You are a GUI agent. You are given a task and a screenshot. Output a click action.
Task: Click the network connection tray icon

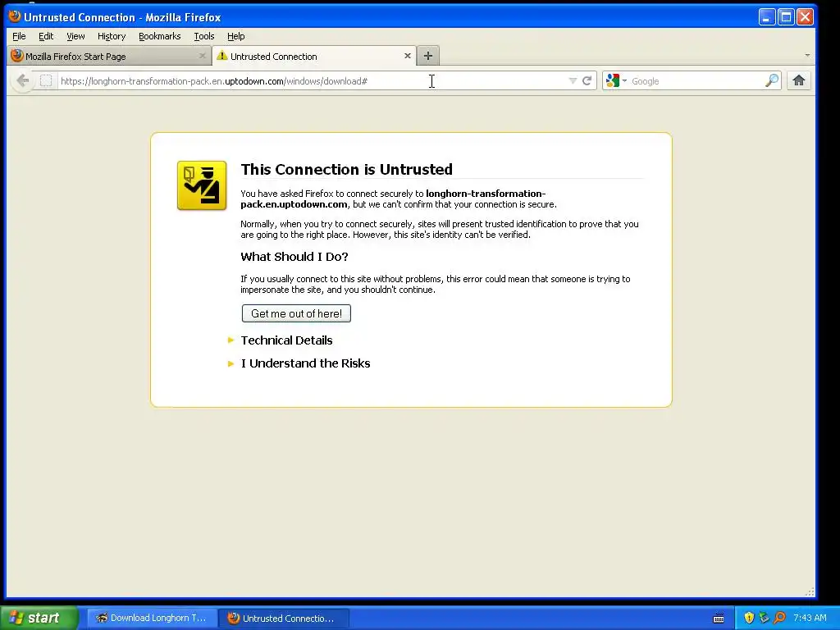click(764, 618)
